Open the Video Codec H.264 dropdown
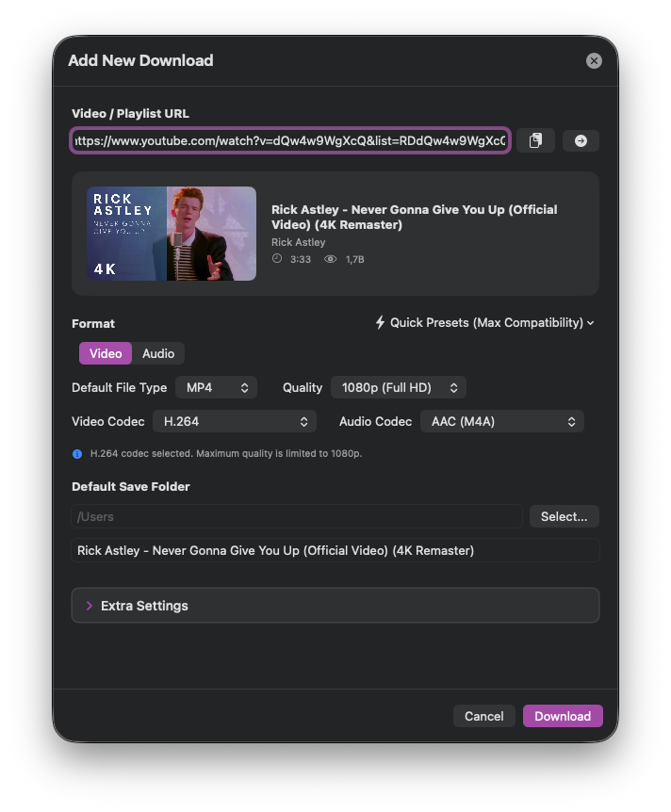671x812 pixels. [x=235, y=421]
